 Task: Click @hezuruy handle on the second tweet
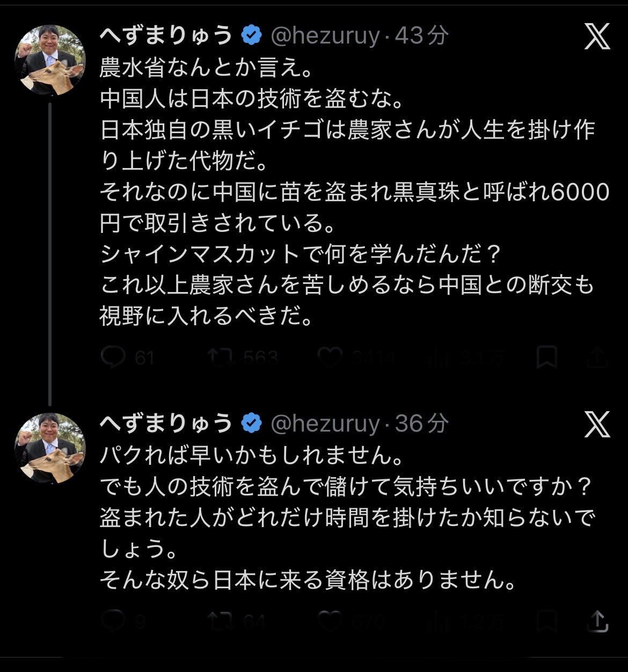[x=326, y=424]
